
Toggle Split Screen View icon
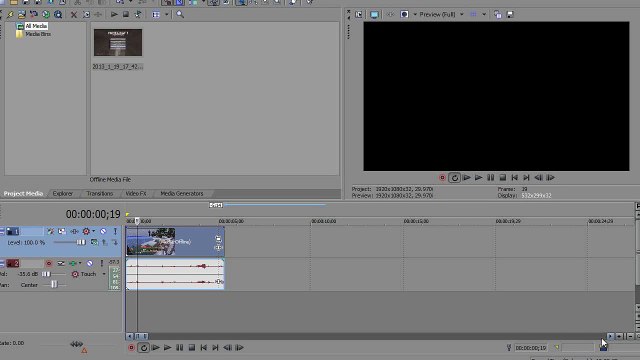[404, 15]
